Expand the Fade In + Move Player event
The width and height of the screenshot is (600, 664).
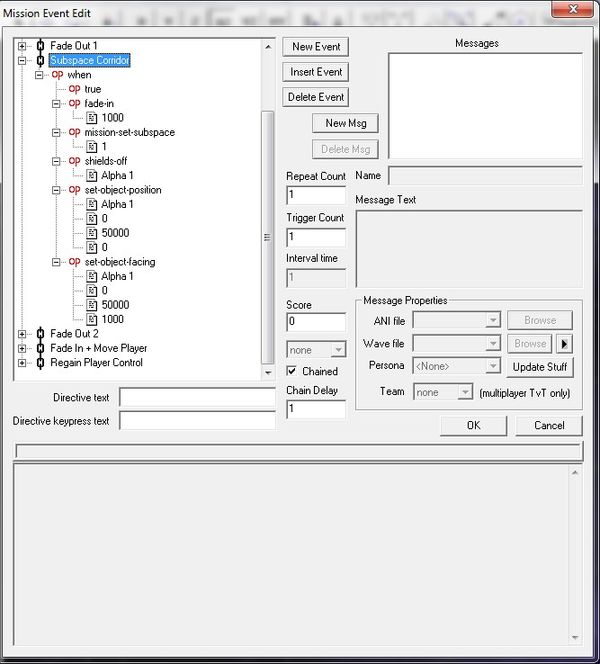pyautogui.click(x=23, y=348)
